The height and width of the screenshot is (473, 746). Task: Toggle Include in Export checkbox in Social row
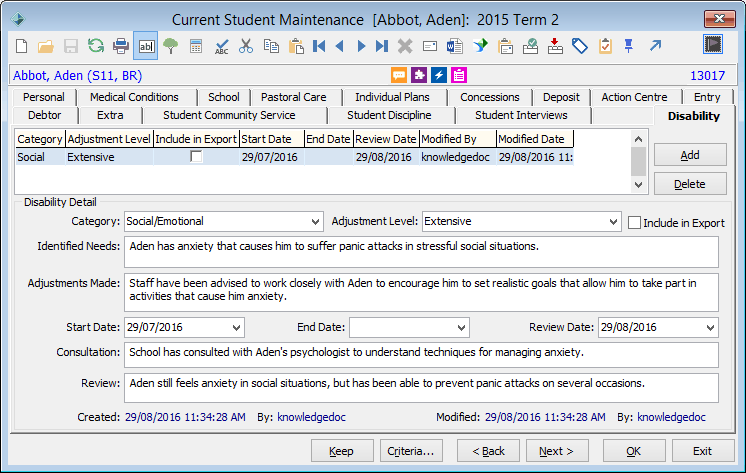point(196,157)
